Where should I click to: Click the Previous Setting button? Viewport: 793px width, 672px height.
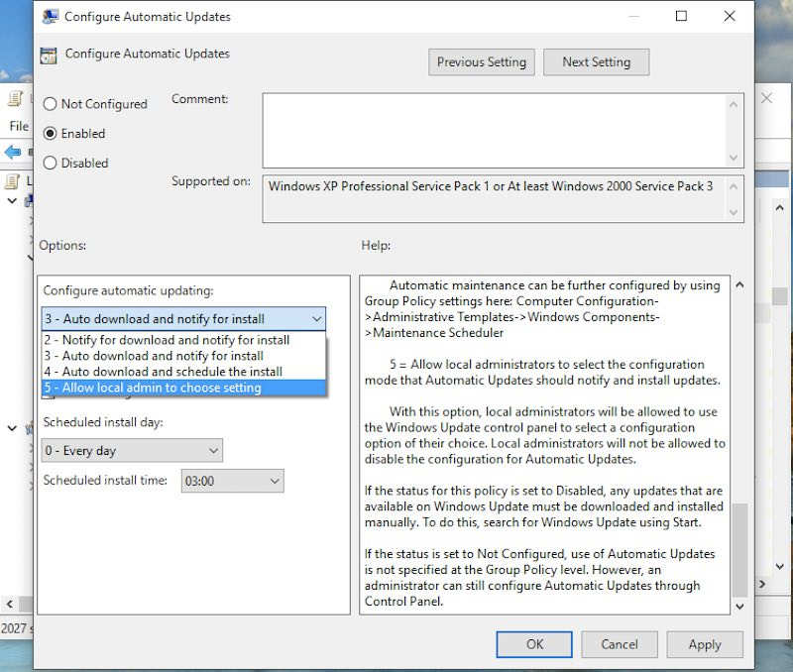point(481,61)
